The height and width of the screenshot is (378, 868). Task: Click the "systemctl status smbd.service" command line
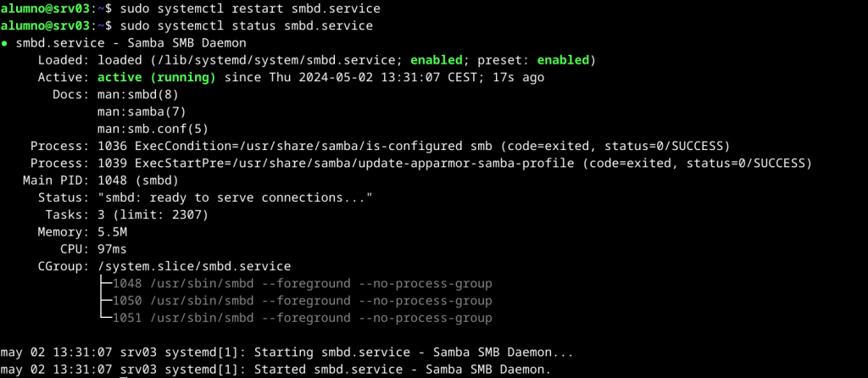pos(247,25)
